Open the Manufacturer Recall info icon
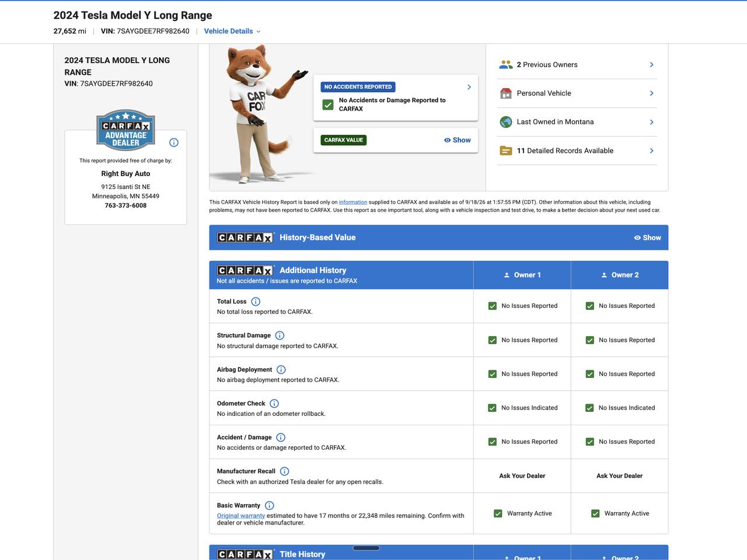The height and width of the screenshot is (560, 747). (284, 471)
